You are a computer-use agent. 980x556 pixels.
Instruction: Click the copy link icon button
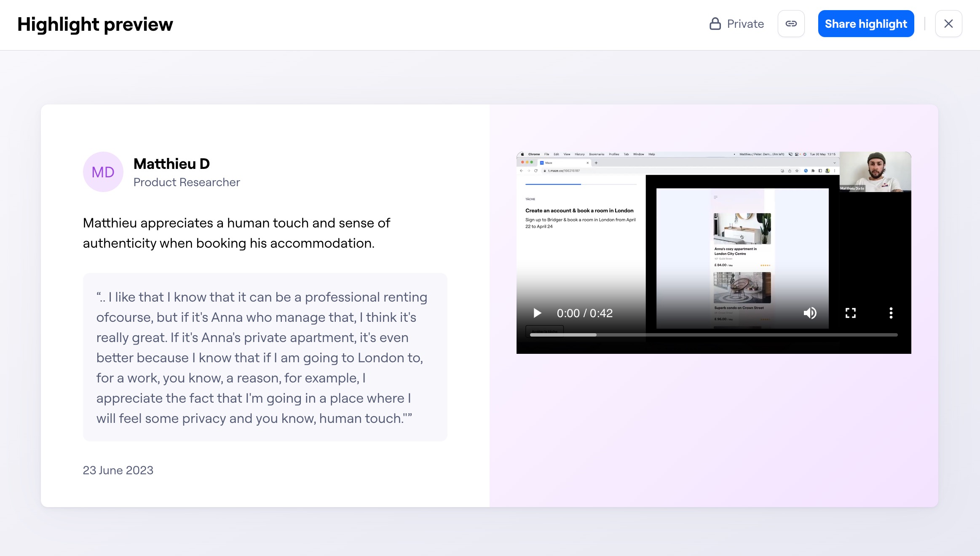point(791,24)
